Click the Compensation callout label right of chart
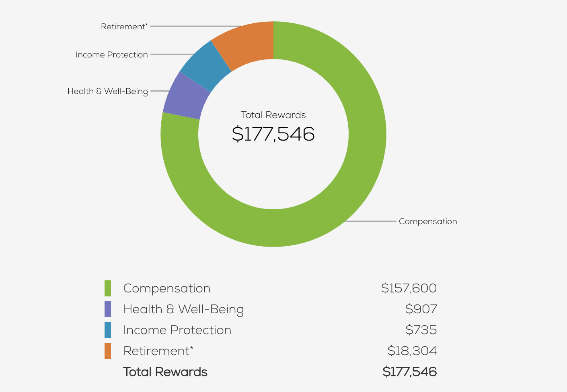The height and width of the screenshot is (392, 567). (428, 221)
